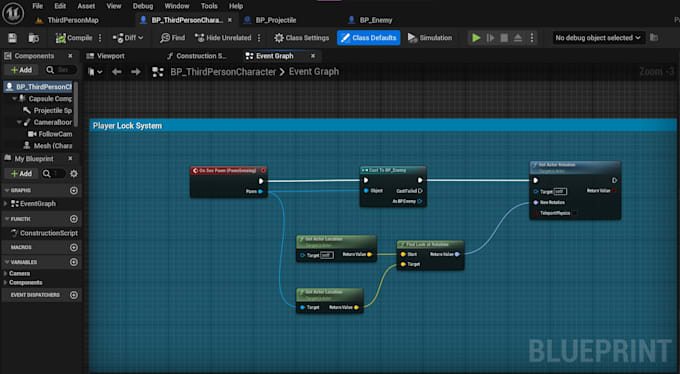Toggle Hide Unrelated nodes
This screenshot has width=680, height=374.
pos(223,38)
